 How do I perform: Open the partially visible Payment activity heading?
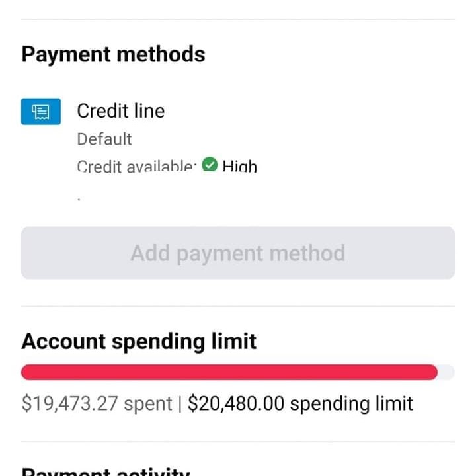click(106, 471)
